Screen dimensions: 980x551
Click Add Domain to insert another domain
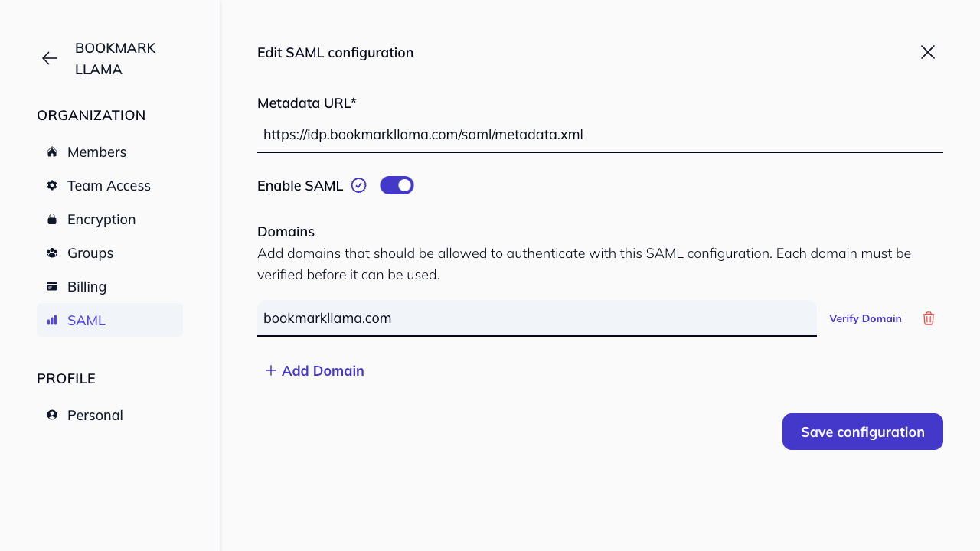[x=314, y=370]
